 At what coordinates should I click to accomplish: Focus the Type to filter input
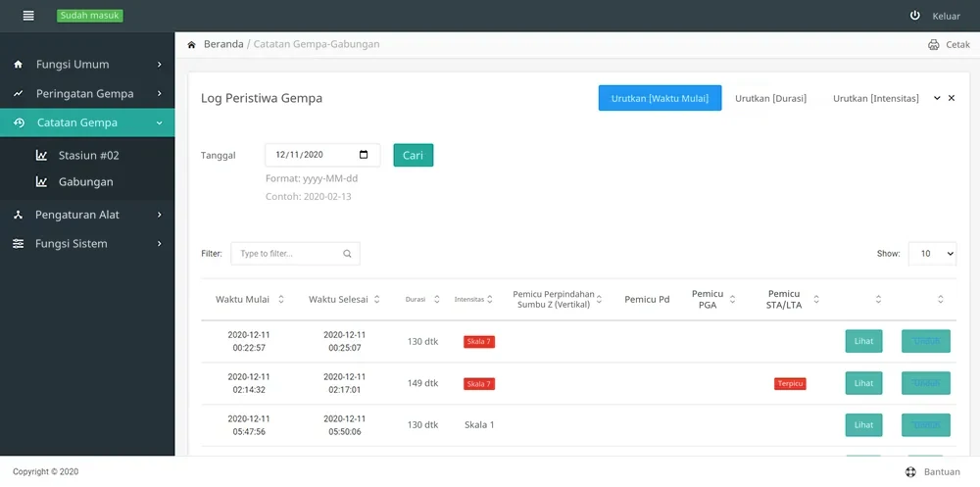295,254
